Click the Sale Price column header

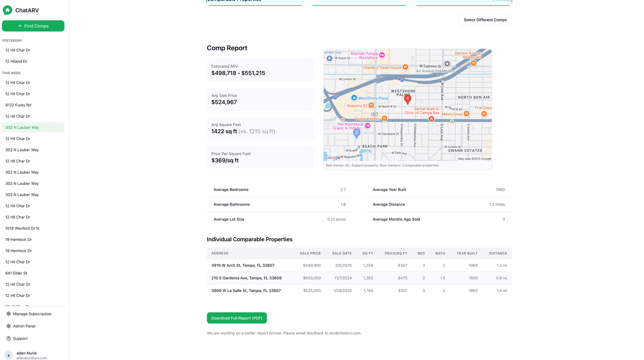[310, 253]
